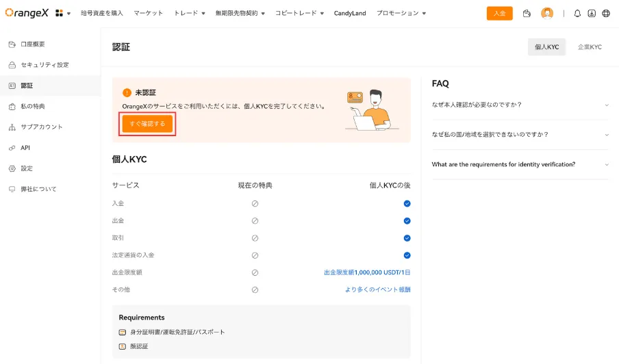Click the blue checkmark in 取引 row
Image resolution: width=619 pixels, height=364 pixels.
(x=407, y=238)
